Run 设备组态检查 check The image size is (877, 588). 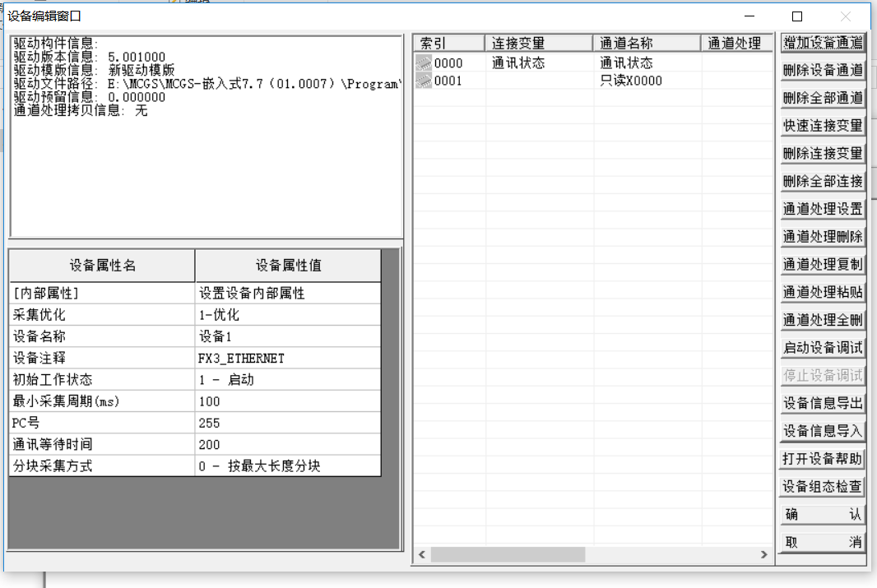pyautogui.click(x=822, y=487)
